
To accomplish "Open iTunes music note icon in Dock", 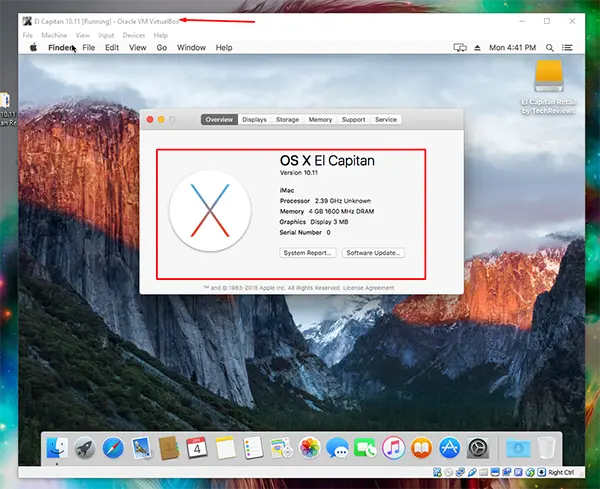I will point(393,448).
